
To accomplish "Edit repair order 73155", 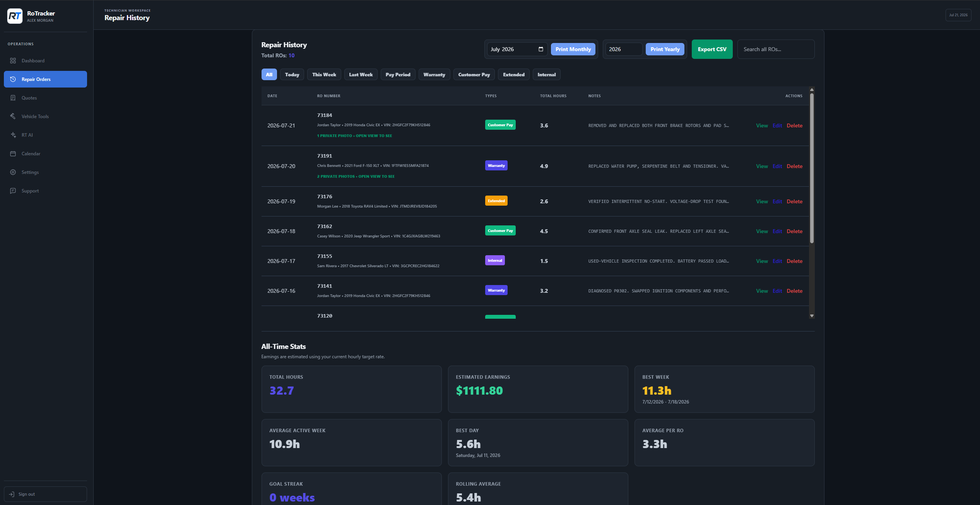I will click(777, 261).
